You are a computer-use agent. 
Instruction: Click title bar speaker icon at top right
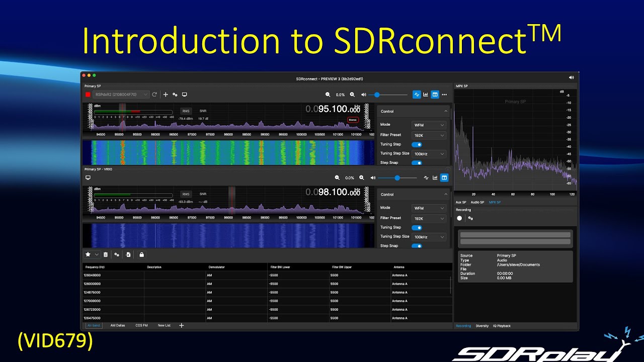click(x=571, y=77)
